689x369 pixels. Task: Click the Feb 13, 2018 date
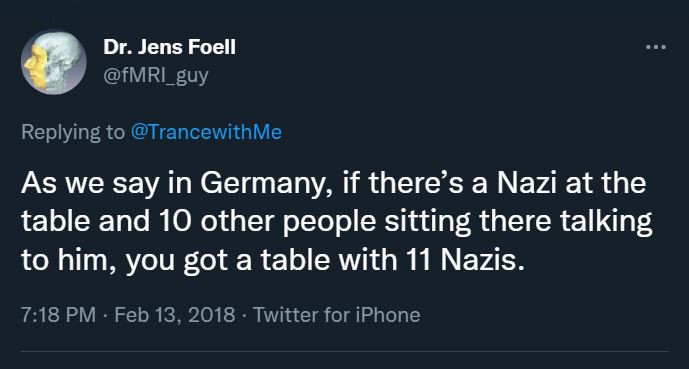coord(175,315)
